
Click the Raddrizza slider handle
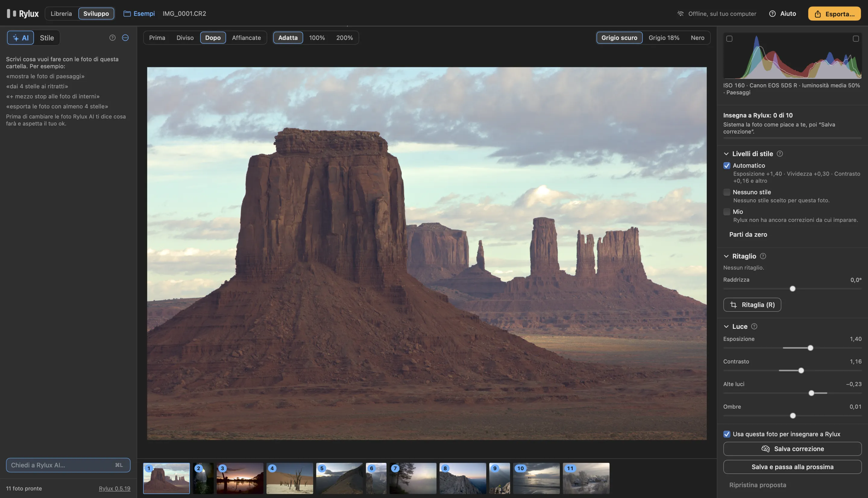(792, 289)
